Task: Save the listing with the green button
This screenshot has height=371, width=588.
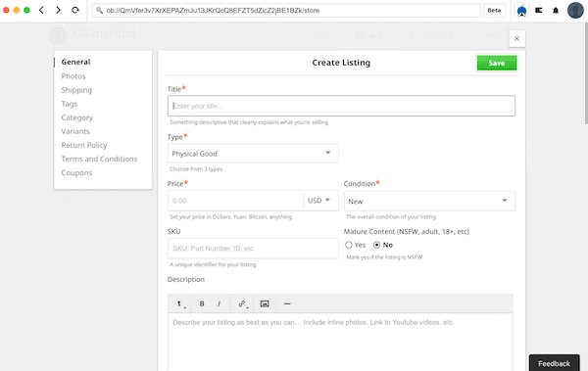Action: [497, 63]
